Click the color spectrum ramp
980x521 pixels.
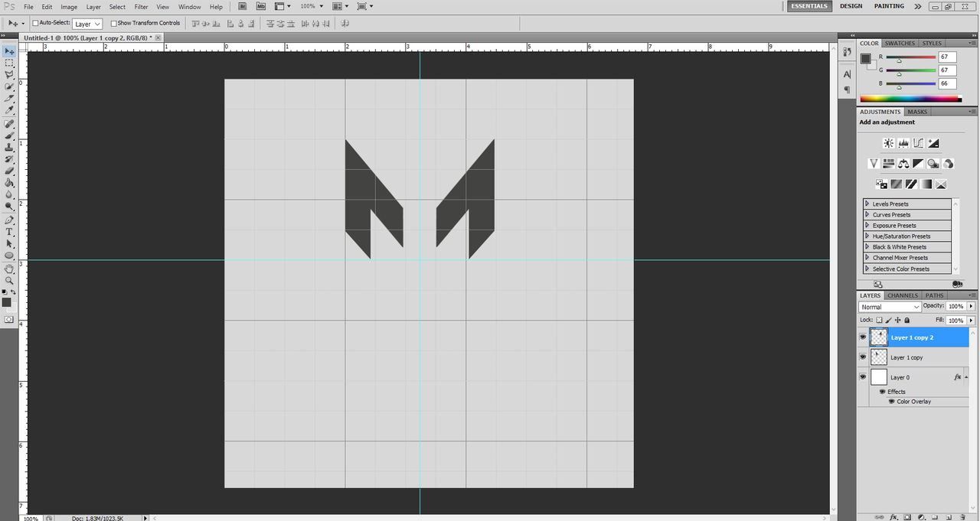(910, 99)
